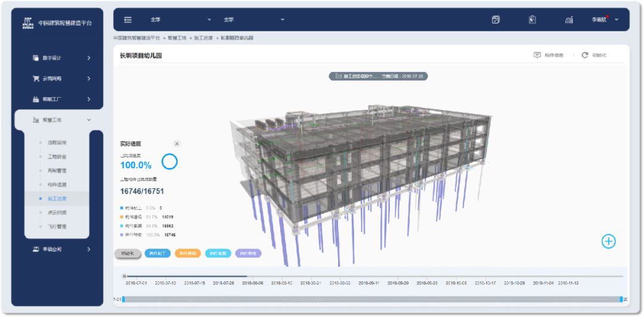Click the 构件信息 message icon
This screenshot has height=317, width=644.
click(x=537, y=55)
